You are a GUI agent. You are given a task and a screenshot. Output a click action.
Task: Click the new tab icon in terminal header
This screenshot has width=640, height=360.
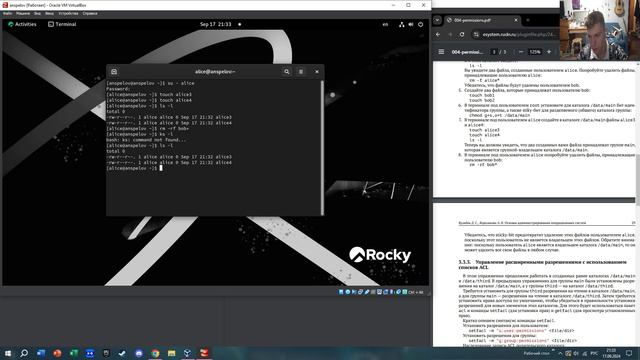[x=114, y=71]
